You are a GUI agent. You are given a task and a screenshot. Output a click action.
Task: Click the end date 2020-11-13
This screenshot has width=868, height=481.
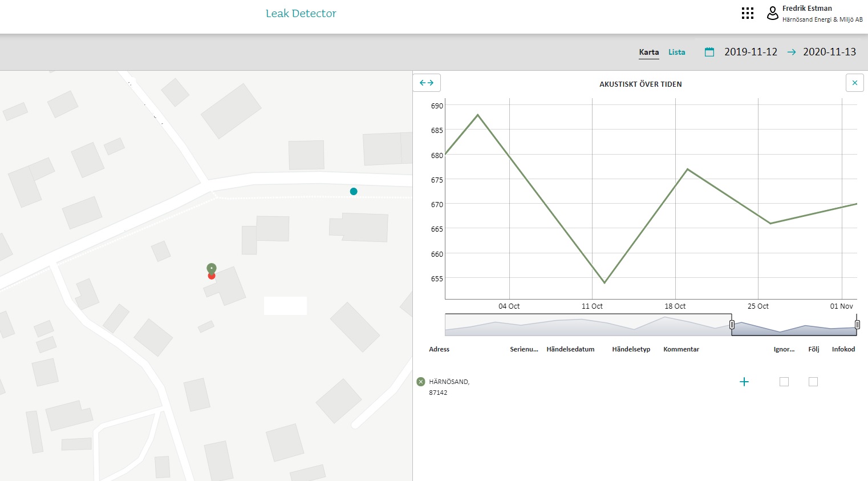(x=829, y=52)
